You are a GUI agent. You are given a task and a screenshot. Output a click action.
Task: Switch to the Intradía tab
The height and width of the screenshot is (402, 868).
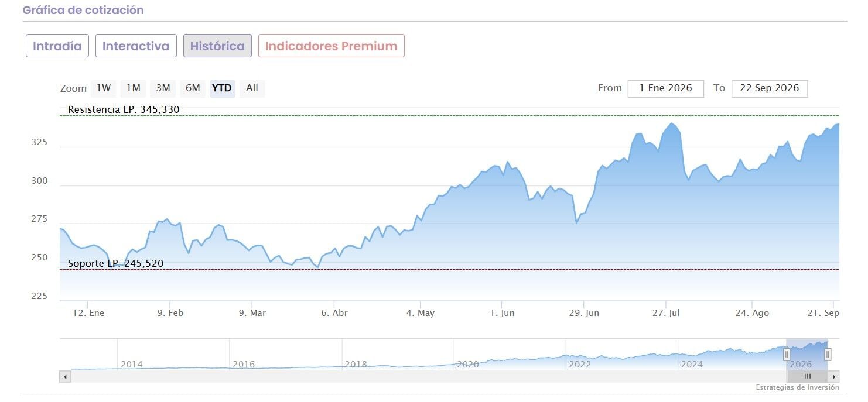[x=57, y=46]
